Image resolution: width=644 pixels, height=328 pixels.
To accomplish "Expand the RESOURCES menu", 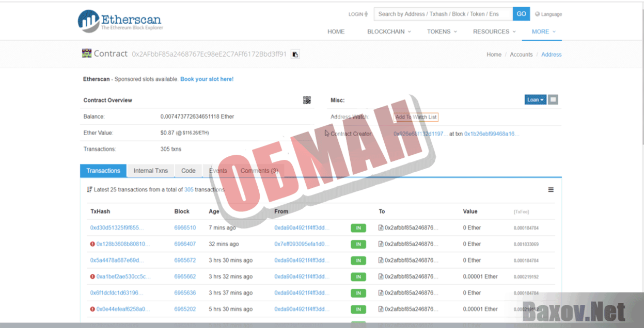I will click(x=494, y=31).
